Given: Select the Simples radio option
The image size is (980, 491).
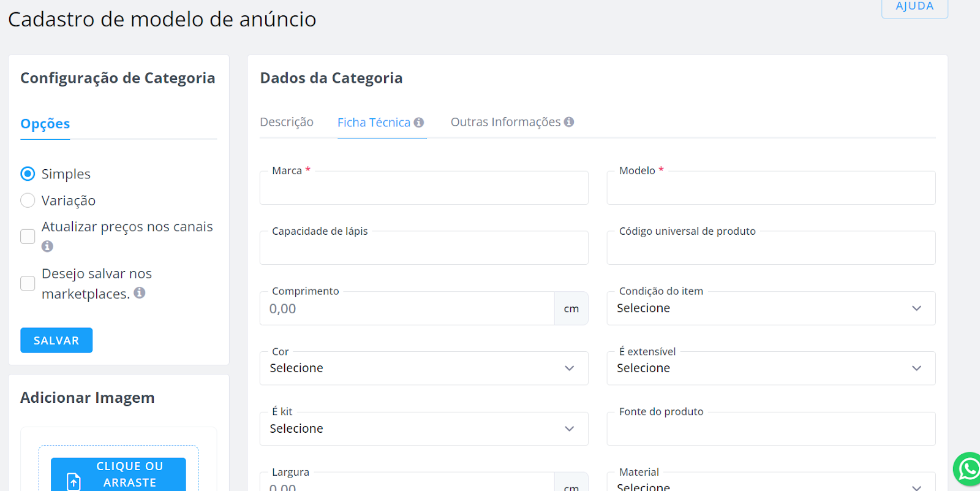Looking at the screenshot, I should click(28, 174).
